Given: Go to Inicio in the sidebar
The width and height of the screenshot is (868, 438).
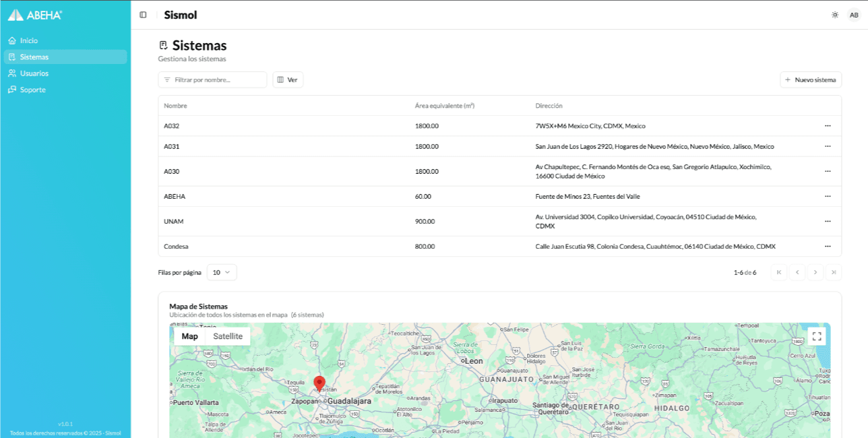Looking at the screenshot, I should (x=29, y=40).
